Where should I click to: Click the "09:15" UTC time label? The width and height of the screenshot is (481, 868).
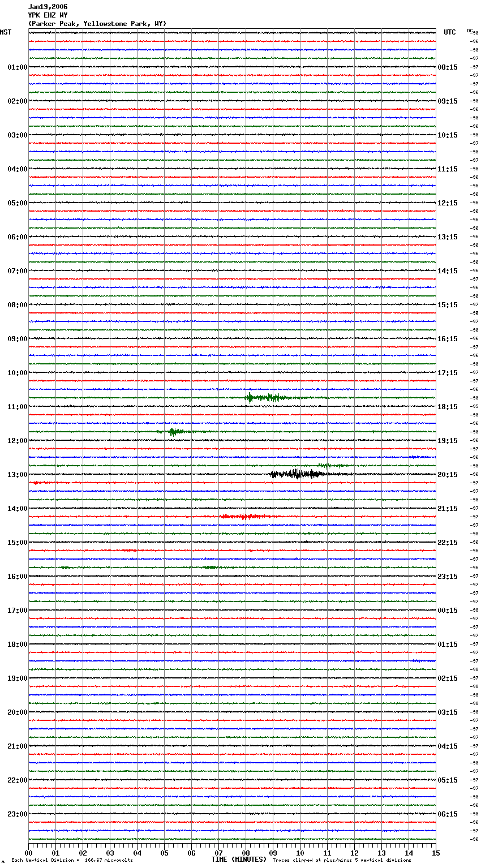click(448, 101)
